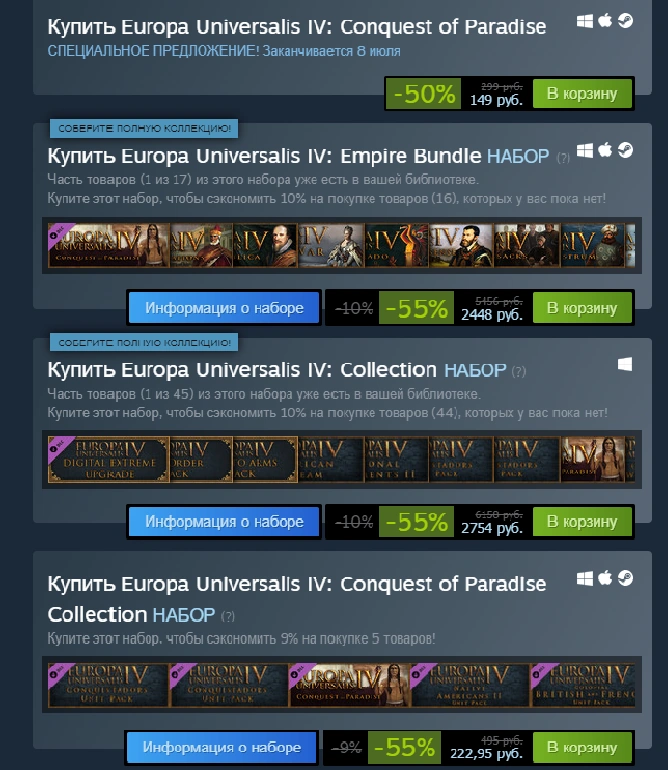Click Соберите полную коллекцию label above Empire Bundle
Screen dimensions: 668x770
click(144, 129)
